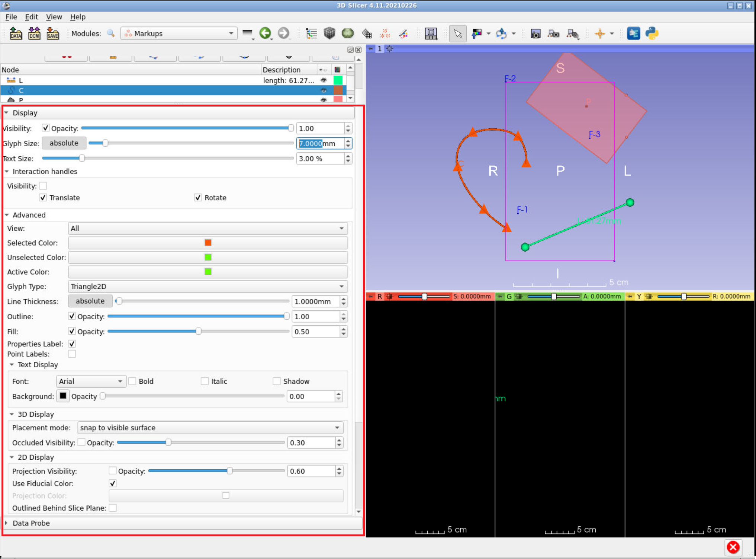Click the Save data icon

coord(52,33)
